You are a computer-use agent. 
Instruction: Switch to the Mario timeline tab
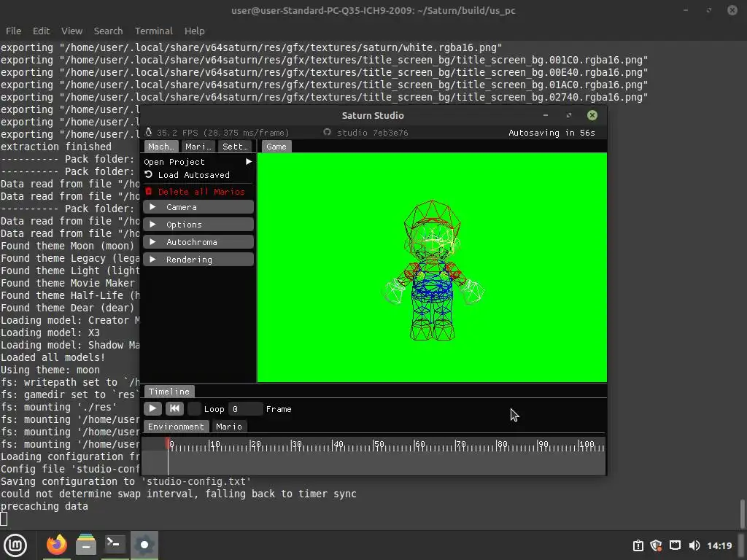tap(228, 426)
